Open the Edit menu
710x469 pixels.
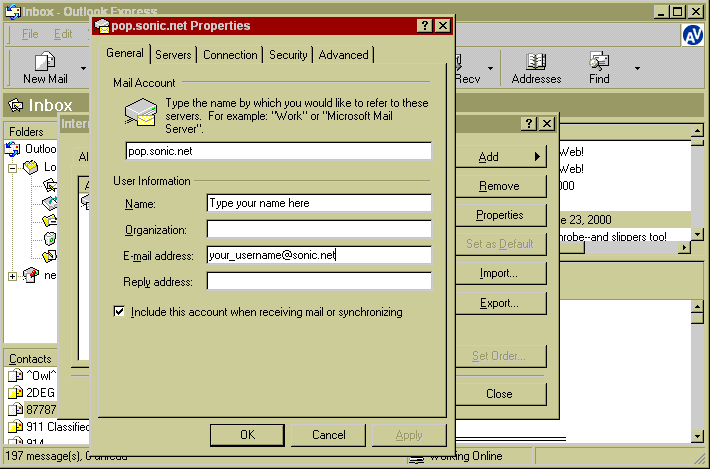(63, 34)
